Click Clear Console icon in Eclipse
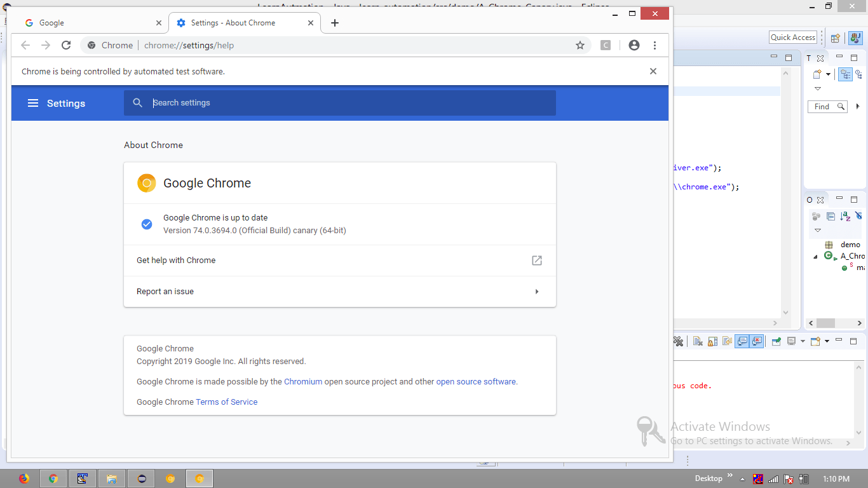The image size is (868, 488). pos(698,341)
